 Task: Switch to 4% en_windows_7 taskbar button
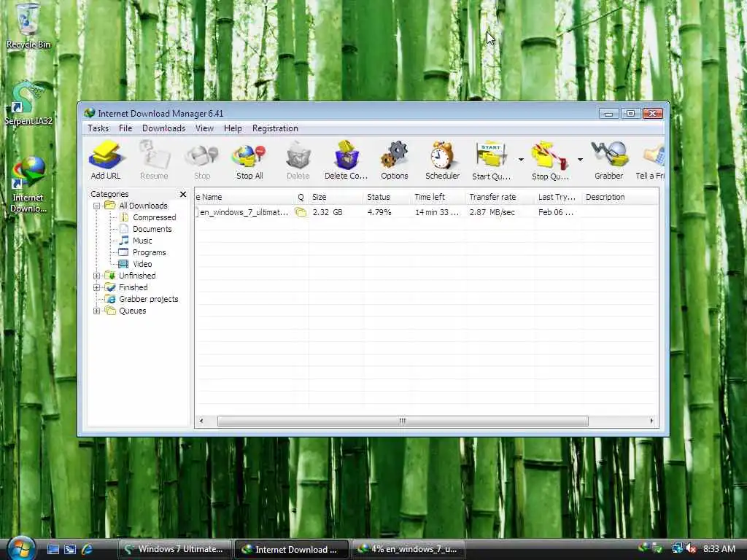409,550
